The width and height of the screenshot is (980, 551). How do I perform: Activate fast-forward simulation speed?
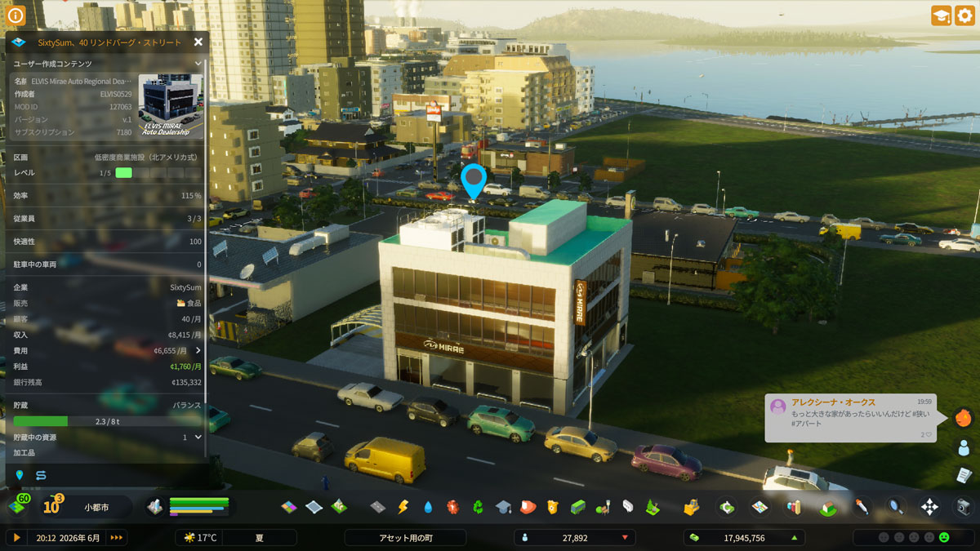click(117, 537)
